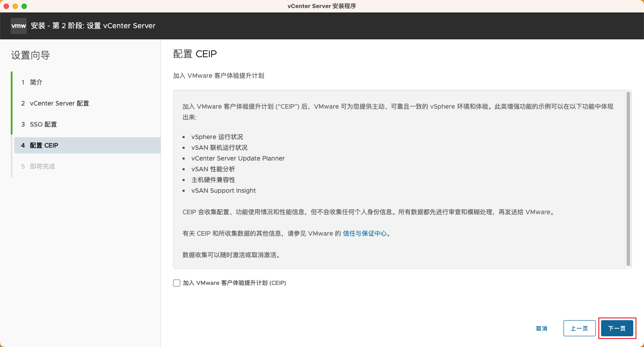Select step 3 SSO 配置
Viewport: 644px width, 347px height.
pos(87,124)
